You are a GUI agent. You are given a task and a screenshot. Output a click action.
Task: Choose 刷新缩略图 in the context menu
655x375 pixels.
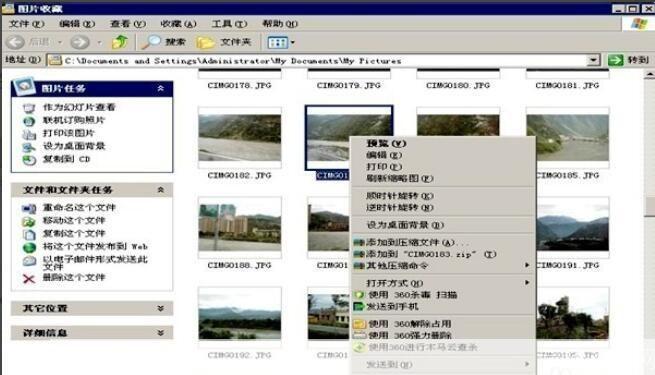[443, 178]
